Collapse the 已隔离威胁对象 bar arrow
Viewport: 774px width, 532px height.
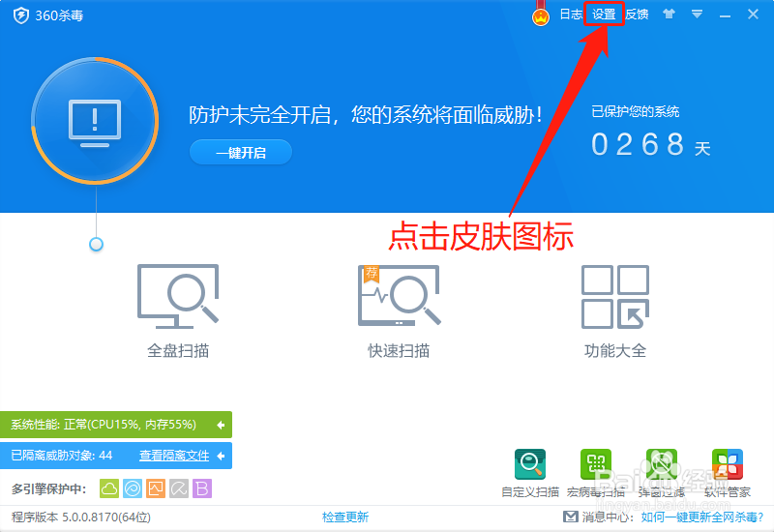221,456
